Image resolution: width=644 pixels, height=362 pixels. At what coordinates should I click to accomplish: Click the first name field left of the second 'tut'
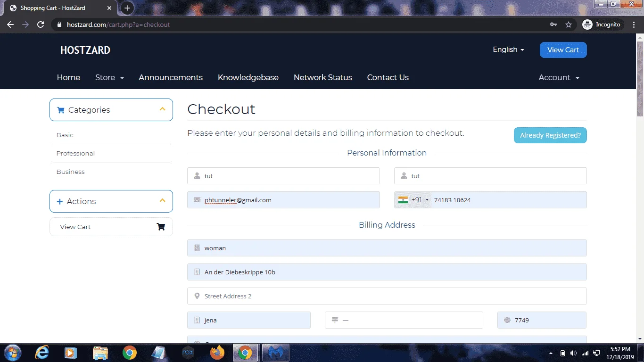tap(283, 176)
